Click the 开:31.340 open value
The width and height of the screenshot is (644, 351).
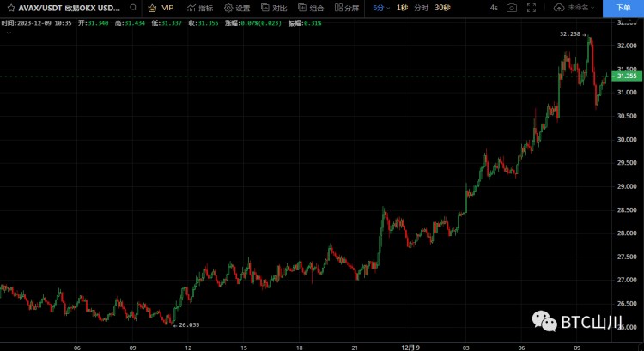[x=94, y=23]
